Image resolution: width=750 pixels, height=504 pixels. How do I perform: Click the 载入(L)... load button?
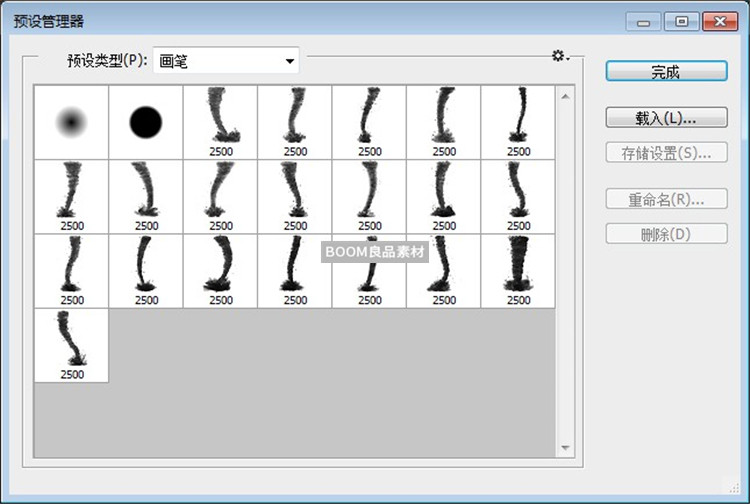(665, 118)
